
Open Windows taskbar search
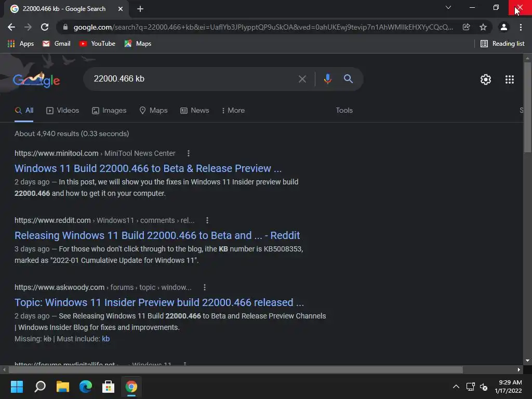point(40,387)
